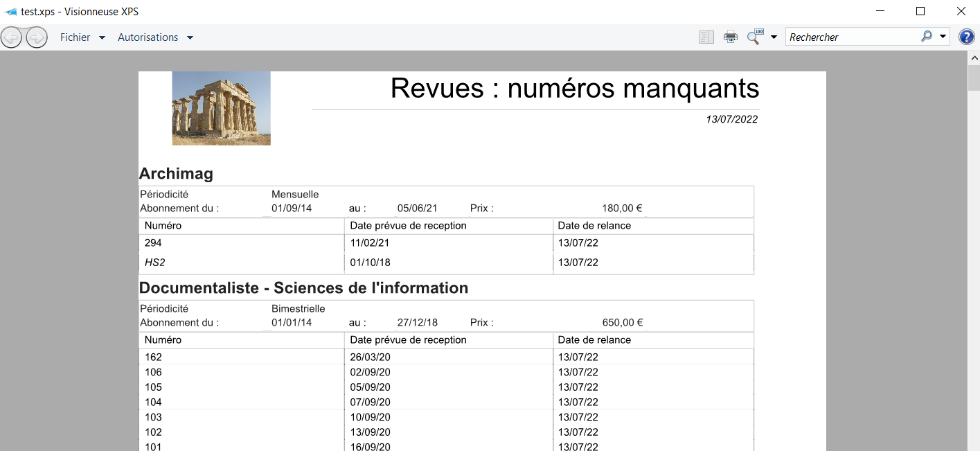Go back with the left arrow button
The width and height of the screenshot is (980, 451).
(12, 37)
